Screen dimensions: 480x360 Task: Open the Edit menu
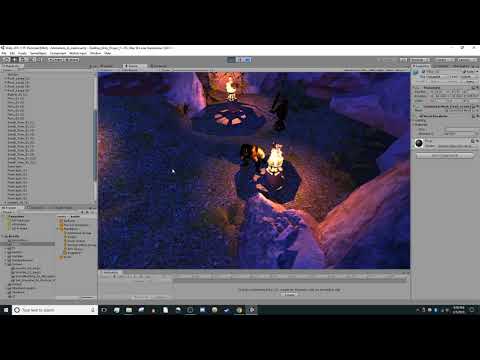click(12, 53)
